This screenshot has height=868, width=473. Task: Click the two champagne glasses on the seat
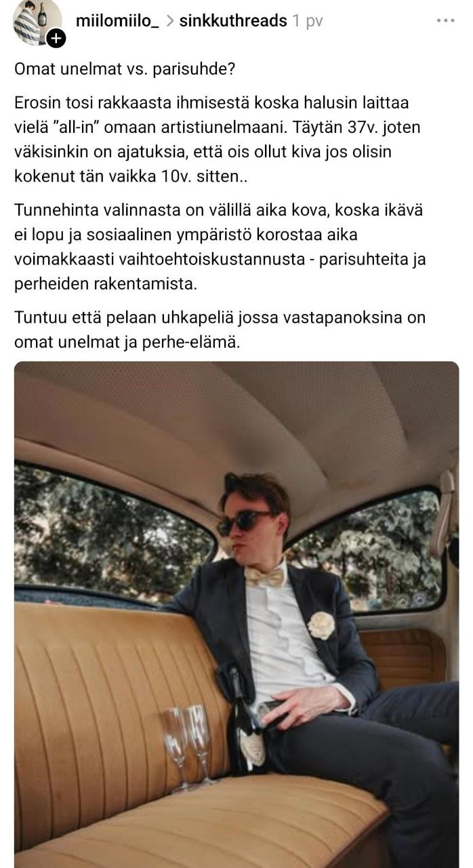[187, 746]
